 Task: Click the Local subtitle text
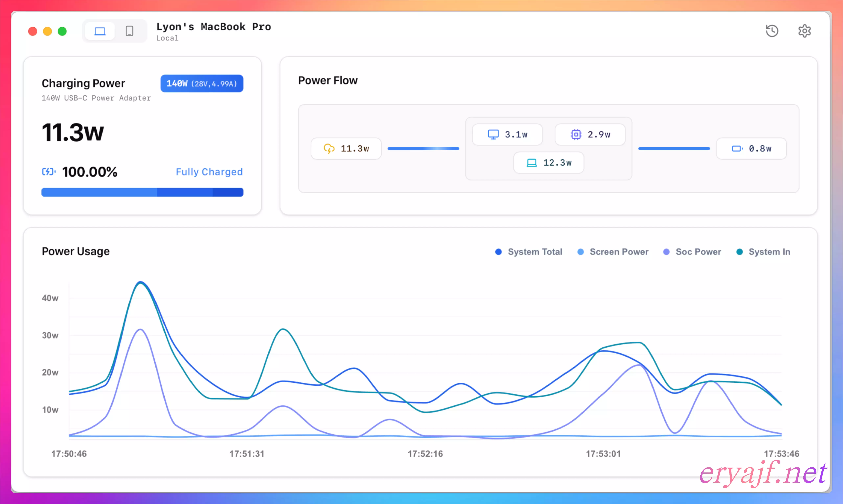click(167, 38)
